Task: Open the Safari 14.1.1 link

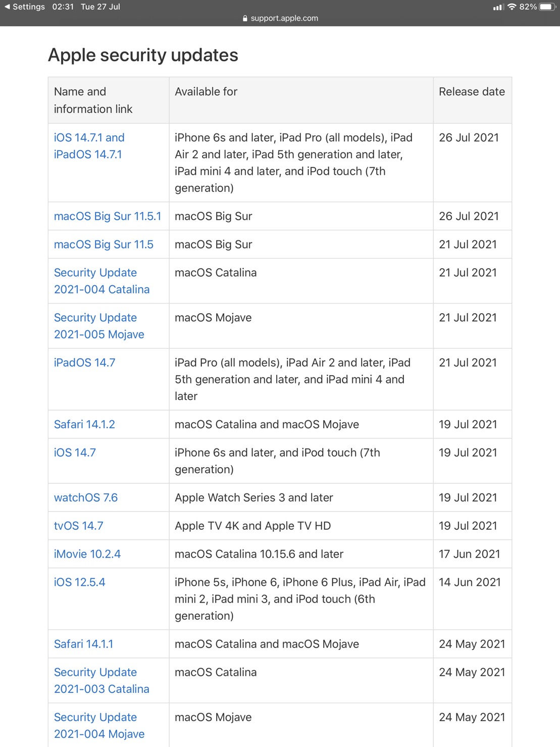Action: pos(83,644)
